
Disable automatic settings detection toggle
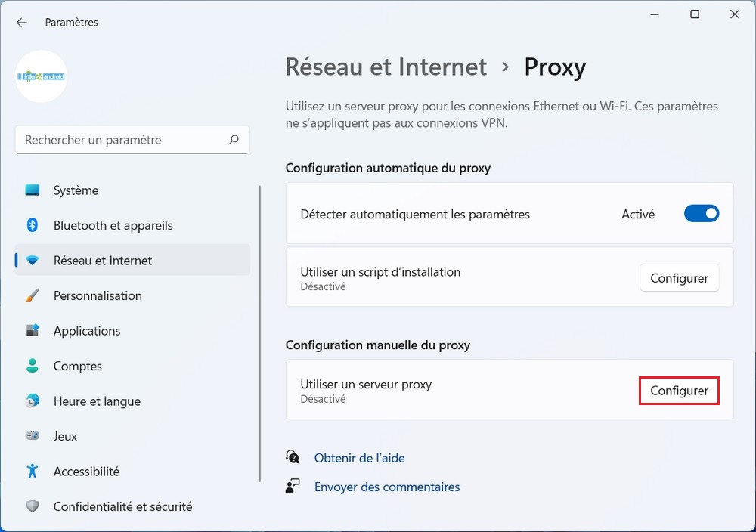point(701,214)
